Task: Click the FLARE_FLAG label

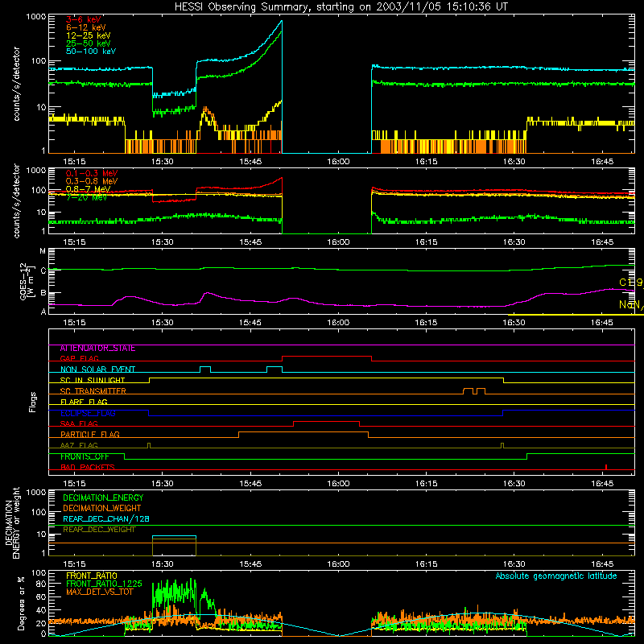Action: [x=84, y=402]
